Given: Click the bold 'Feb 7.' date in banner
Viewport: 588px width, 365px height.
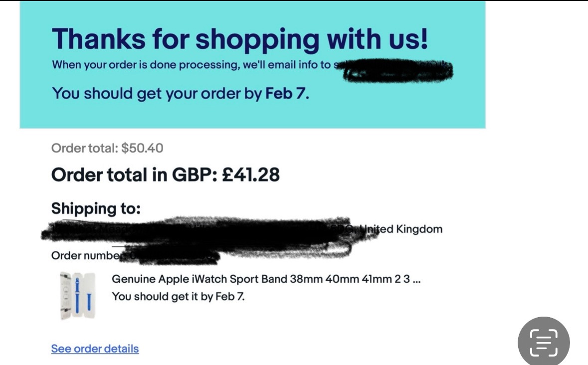Looking at the screenshot, I should click(x=287, y=93).
